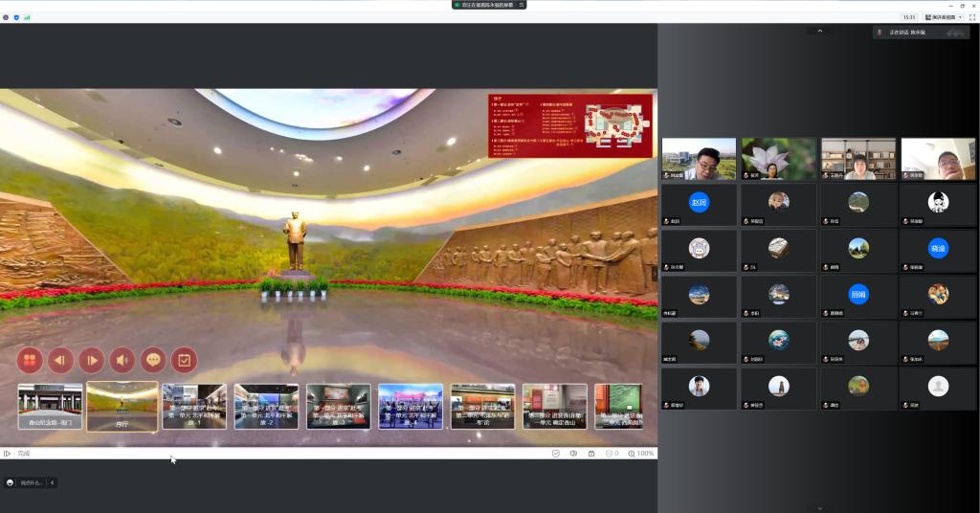This screenshot has width=980, height=513.
Task: Select participant with book pages avatar
Action: click(778, 251)
